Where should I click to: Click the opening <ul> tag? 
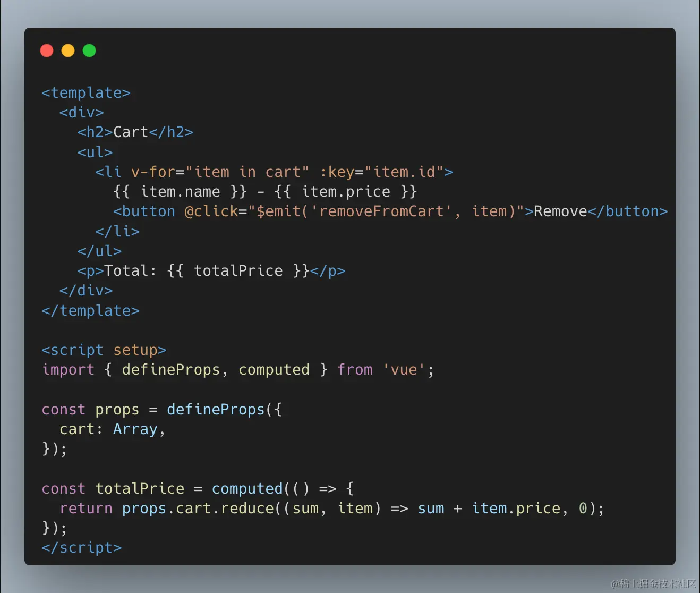pos(95,153)
